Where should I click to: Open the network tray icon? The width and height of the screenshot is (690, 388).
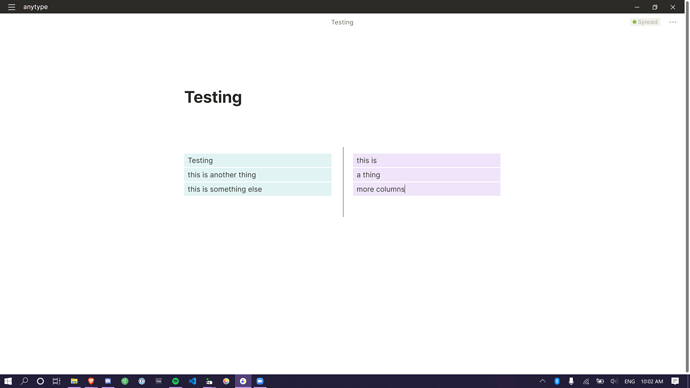tap(586, 381)
